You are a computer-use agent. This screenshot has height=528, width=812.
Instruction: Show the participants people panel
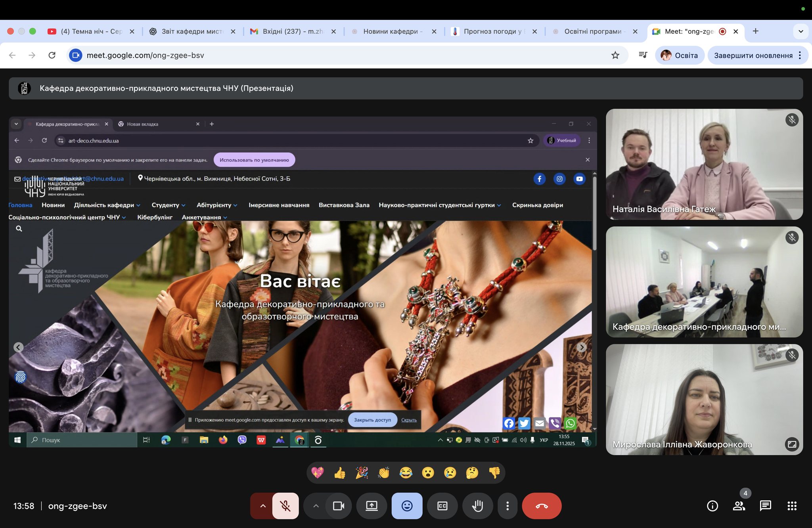click(x=739, y=506)
